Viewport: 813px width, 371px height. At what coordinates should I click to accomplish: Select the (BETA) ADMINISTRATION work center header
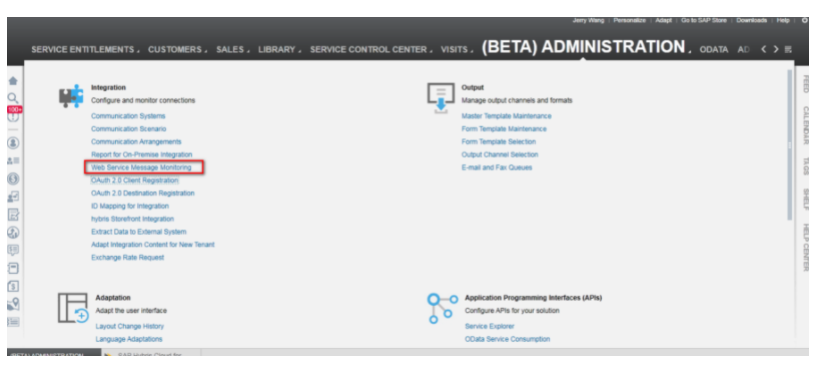[x=583, y=47]
